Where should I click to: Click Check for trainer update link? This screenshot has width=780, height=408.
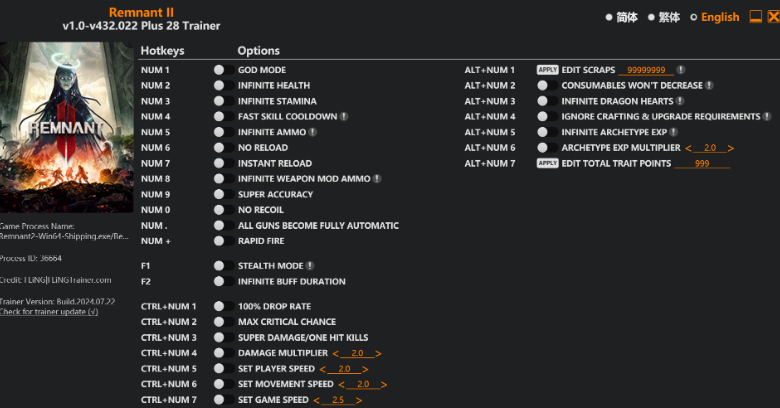click(49, 312)
